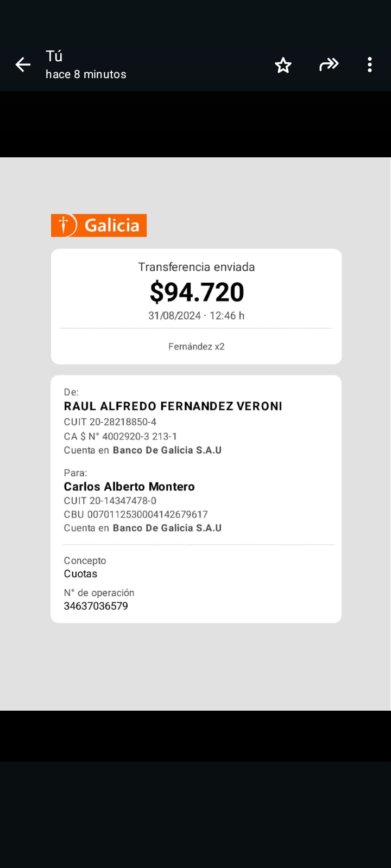
Task: Click the recipient CUIT 20-14347478-0
Action: point(110,501)
